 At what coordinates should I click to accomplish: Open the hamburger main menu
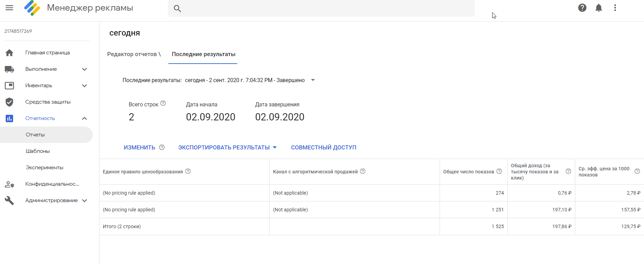click(9, 8)
